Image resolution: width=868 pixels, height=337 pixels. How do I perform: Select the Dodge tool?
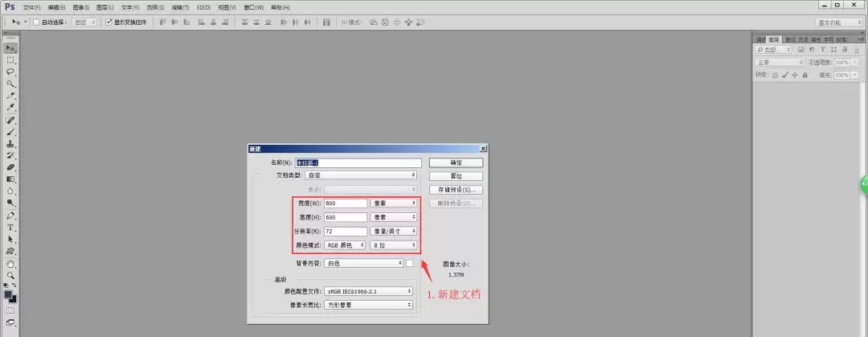click(x=10, y=203)
